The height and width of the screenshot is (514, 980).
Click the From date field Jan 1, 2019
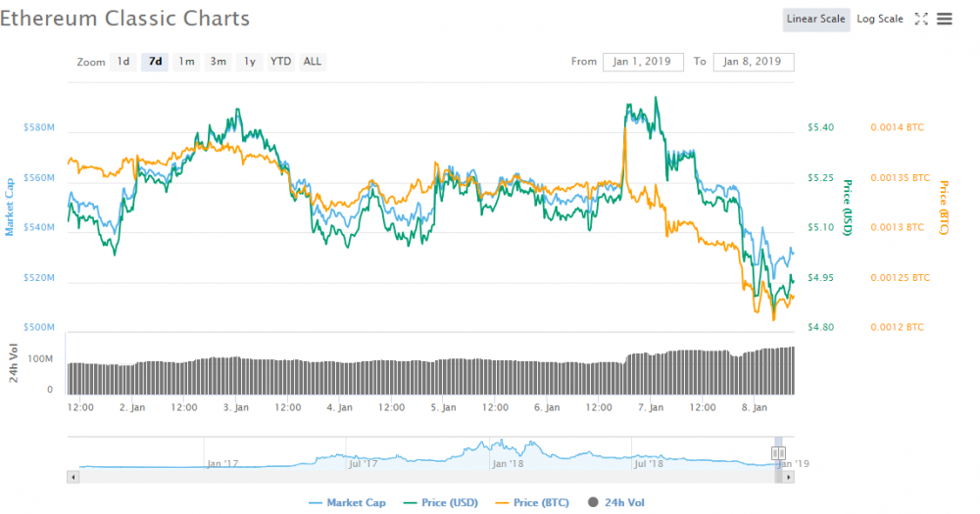pyautogui.click(x=643, y=62)
